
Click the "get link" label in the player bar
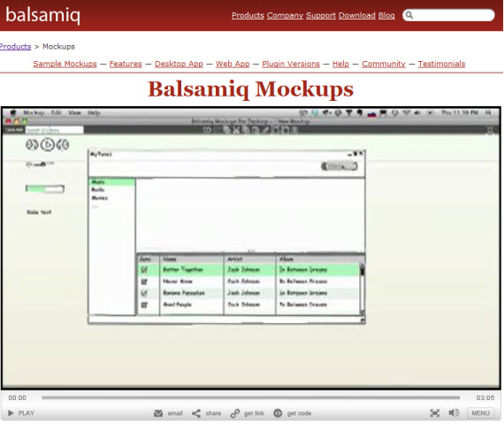(254, 413)
